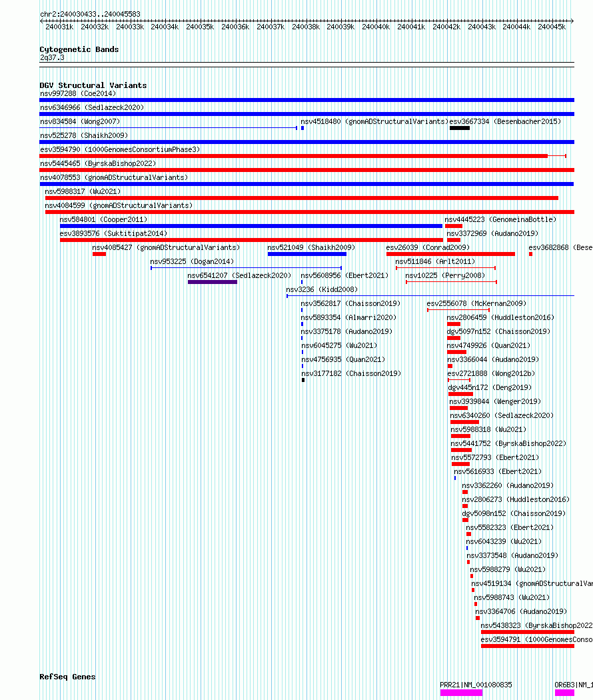The width and height of the screenshot is (593, 700).
Task: Select nsv6340260 (Sedlazeck2020) variant
Action: tap(502, 415)
